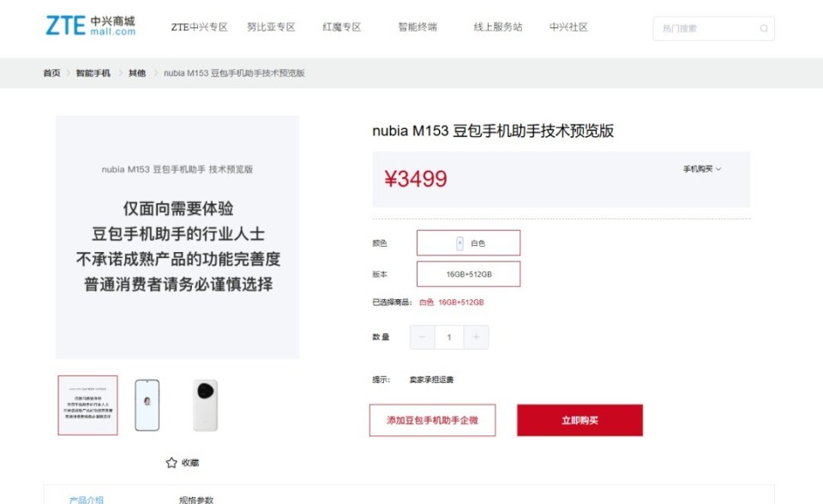Click the search magnifier icon

763,28
